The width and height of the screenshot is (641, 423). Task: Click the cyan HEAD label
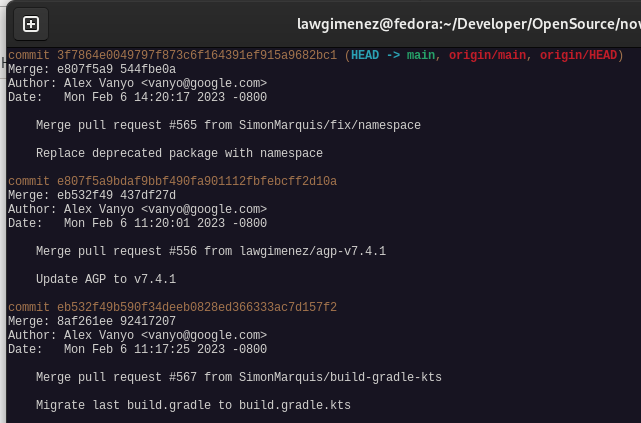366,55
